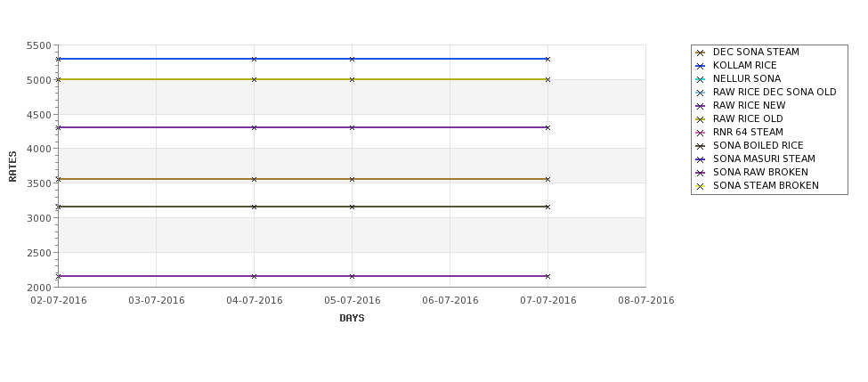Click the SONA RAW BROKEN legend marker
868x382 pixels.
[x=701, y=173]
